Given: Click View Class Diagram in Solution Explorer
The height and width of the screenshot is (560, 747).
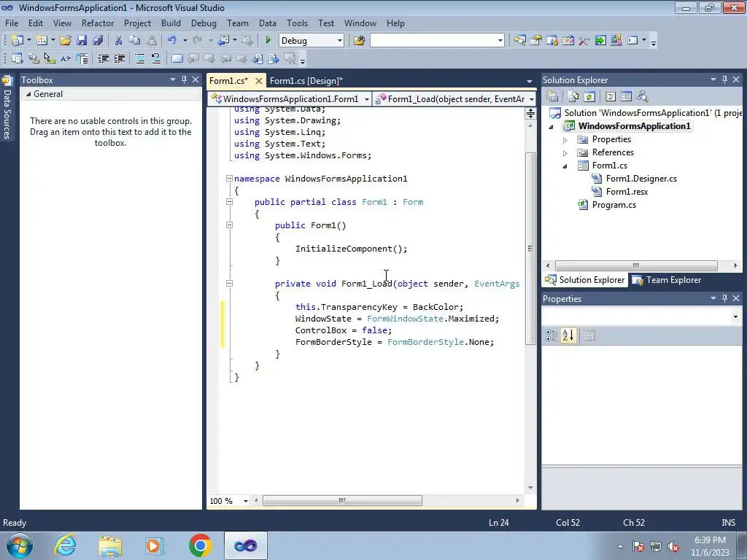Looking at the screenshot, I should pos(642,97).
